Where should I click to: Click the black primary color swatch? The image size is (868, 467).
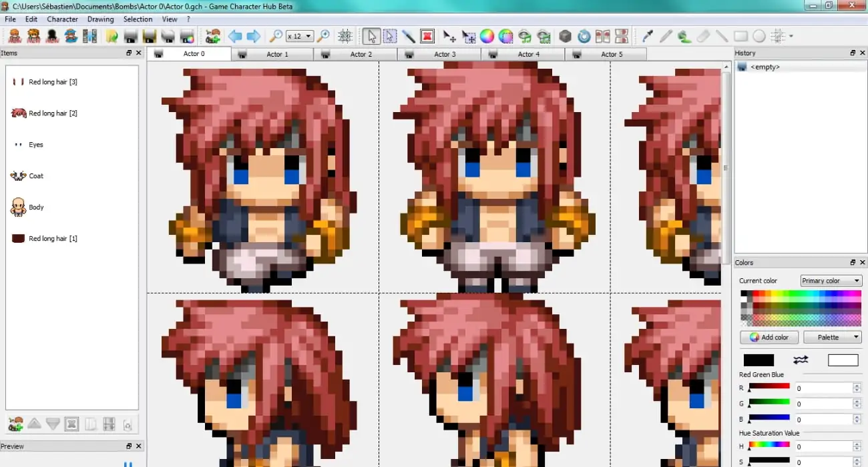[x=758, y=360]
